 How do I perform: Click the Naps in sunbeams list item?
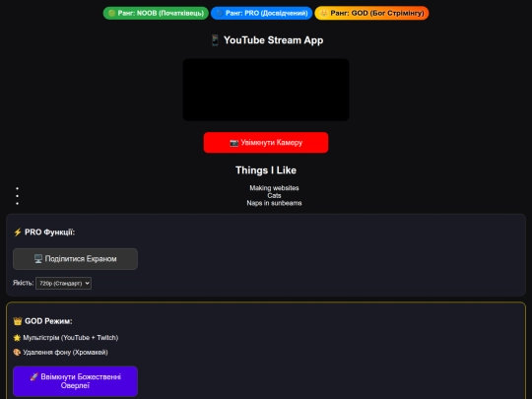(274, 203)
